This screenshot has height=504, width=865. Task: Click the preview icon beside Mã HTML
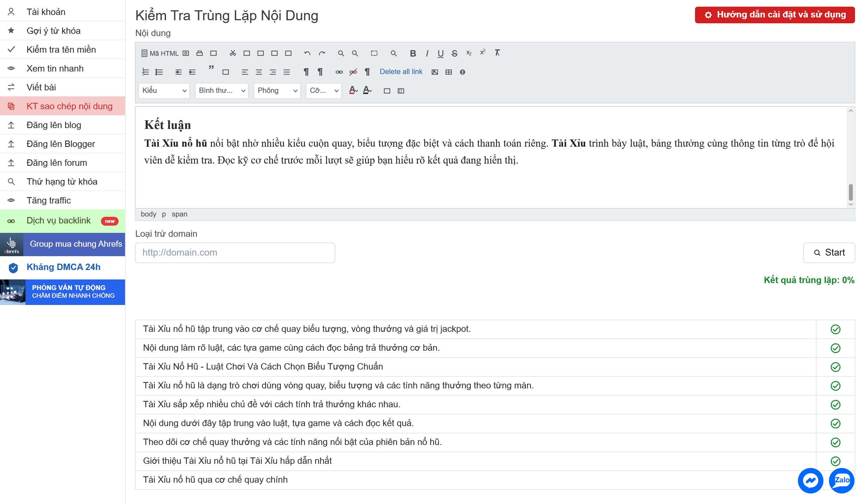(x=186, y=53)
